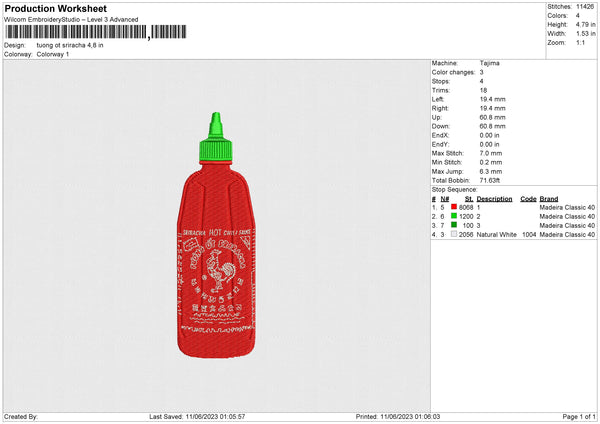Select the "Stops:" label
The width and height of the screenshot is (600, 424).
coord(440,81)
